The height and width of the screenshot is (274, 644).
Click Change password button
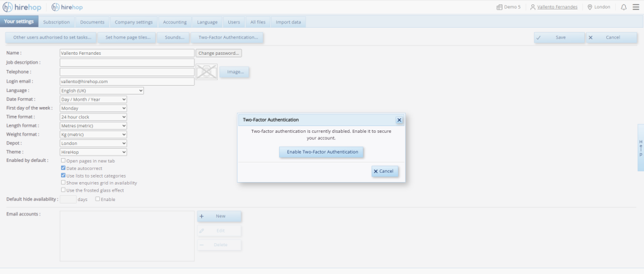click(x=219, y=53)
